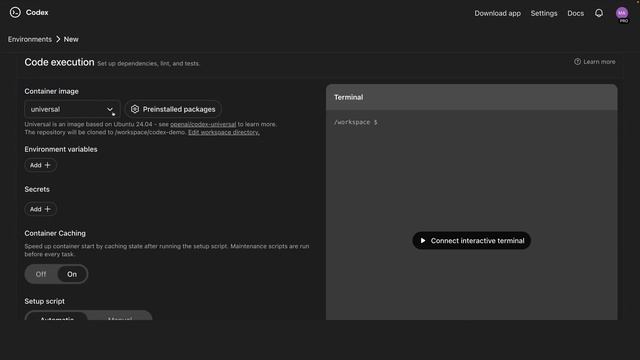Click plus icon under Secrets

tap(47, 209)
